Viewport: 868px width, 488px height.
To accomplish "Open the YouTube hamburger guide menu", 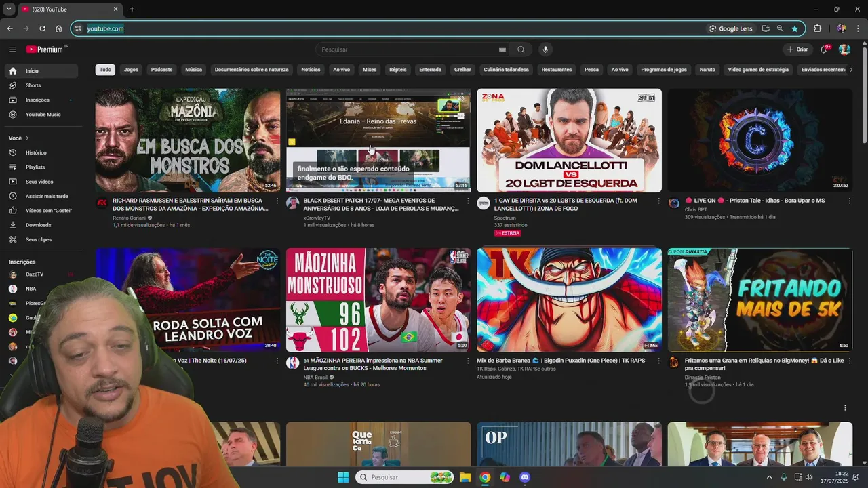I will [12, 49].
